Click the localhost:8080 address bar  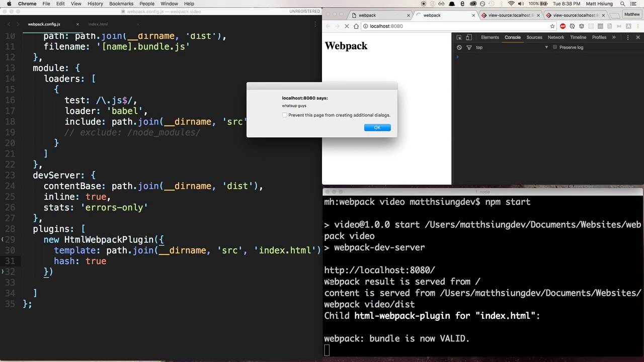click(x=458, y=26)
